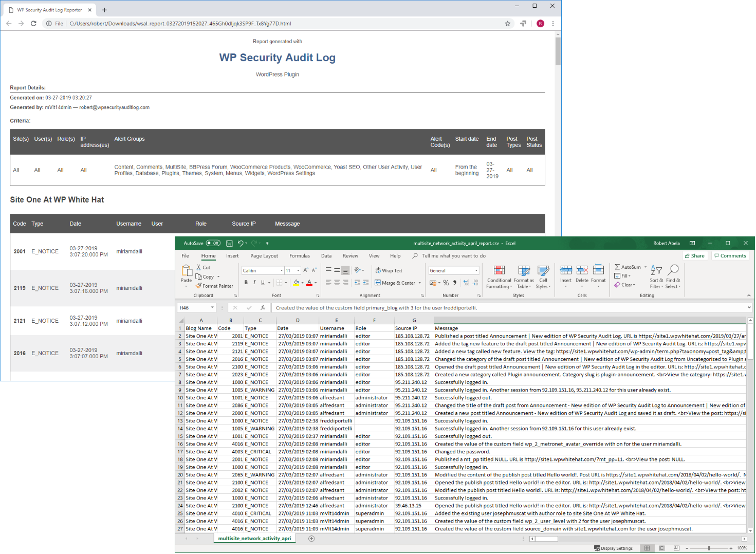Undo the last action in Excel
The width and height of the screenshot is (756, 554).
pos(240,243)
